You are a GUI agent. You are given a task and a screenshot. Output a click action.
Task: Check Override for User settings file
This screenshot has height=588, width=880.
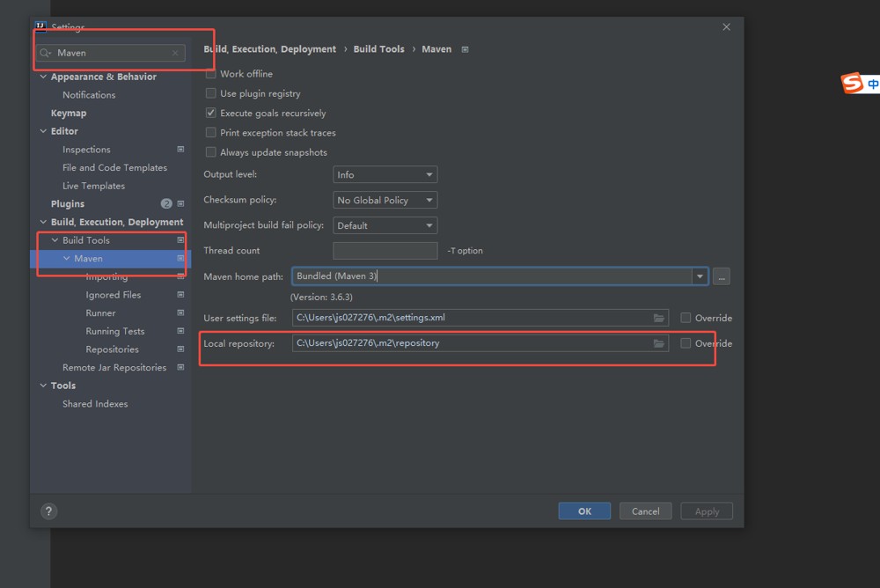[x=686, y=318]
